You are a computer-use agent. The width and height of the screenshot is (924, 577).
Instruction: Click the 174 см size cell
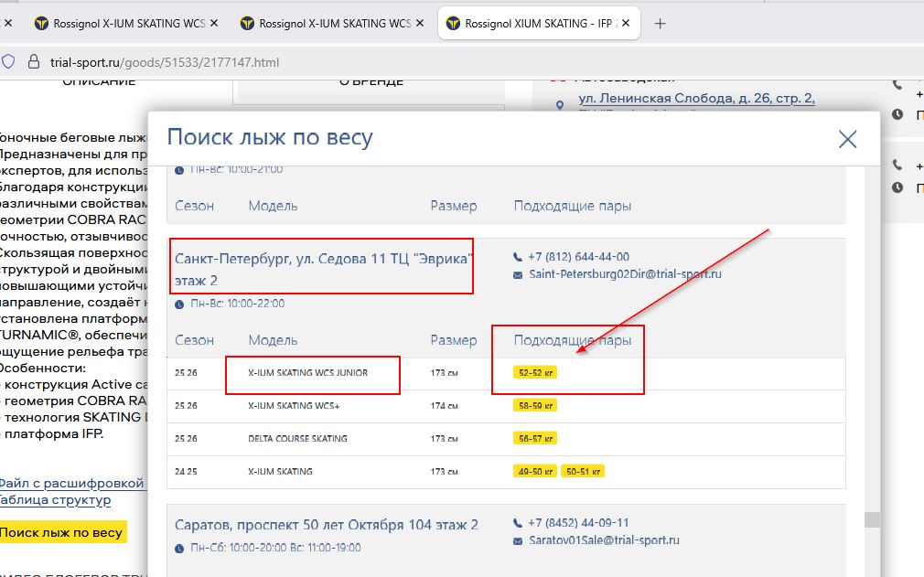(x=444, y=406)
